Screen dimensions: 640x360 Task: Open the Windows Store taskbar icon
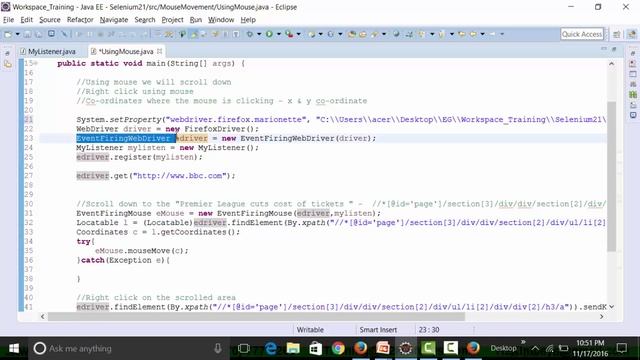click(315, 348)
